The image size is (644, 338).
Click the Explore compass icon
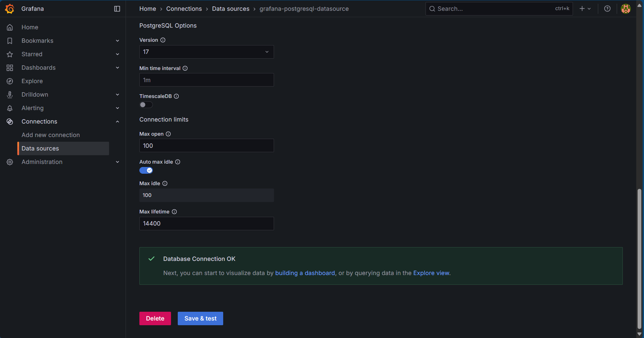[10, 81]
